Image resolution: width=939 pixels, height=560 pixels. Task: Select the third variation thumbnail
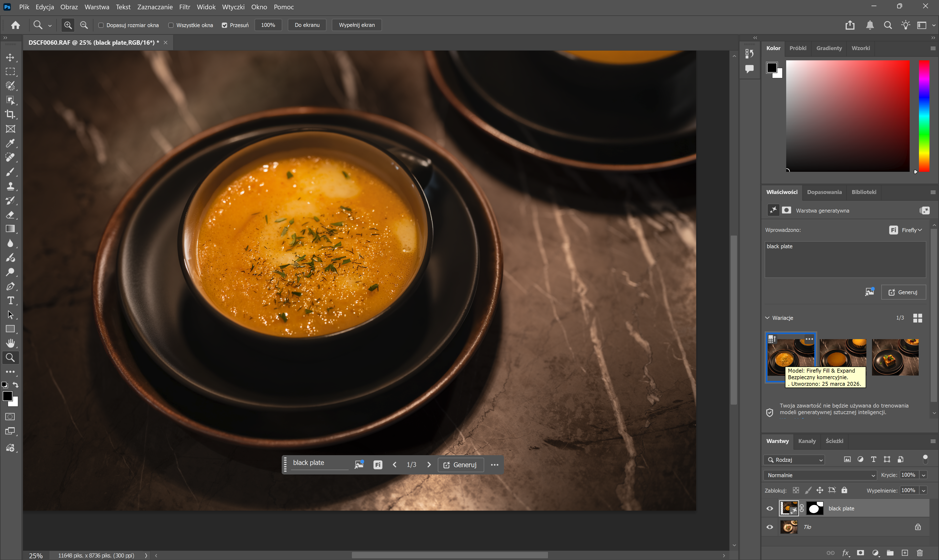click(x=895, y=357)
